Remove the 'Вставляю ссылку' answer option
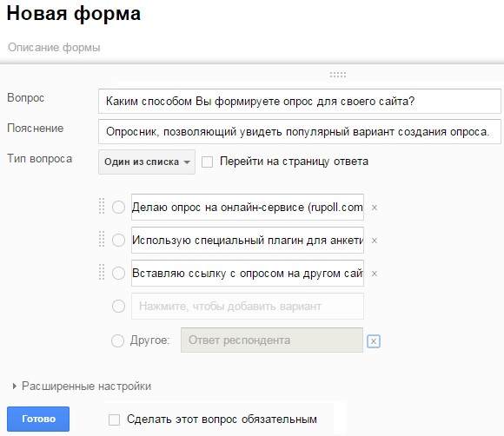This screenshot has width=504, height=436. pyautogui.click(x=375, y=274)
